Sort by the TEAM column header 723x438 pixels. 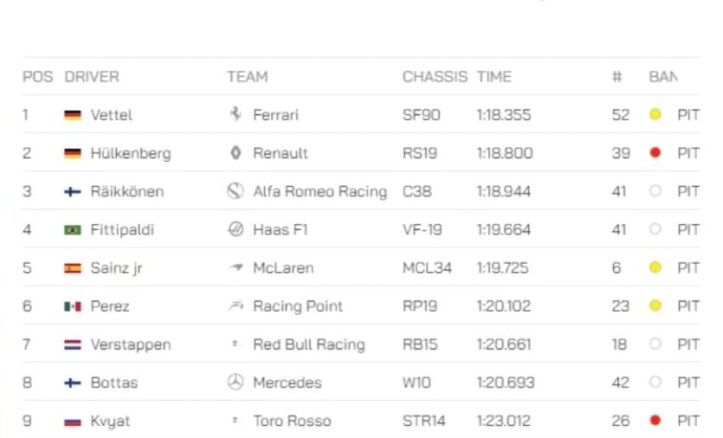tap(247, 77)
